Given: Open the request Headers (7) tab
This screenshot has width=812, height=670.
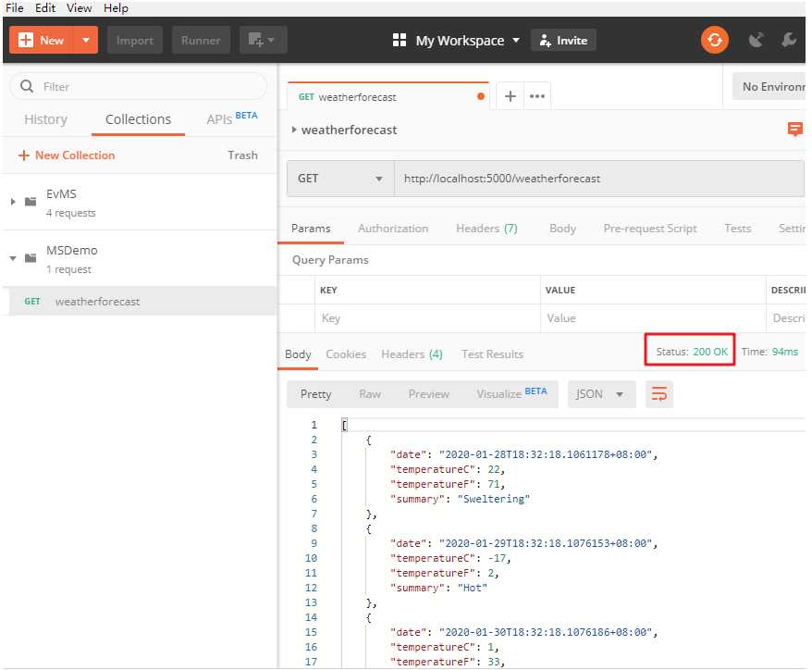Looking at the screenshot, I should click(486, 229).
